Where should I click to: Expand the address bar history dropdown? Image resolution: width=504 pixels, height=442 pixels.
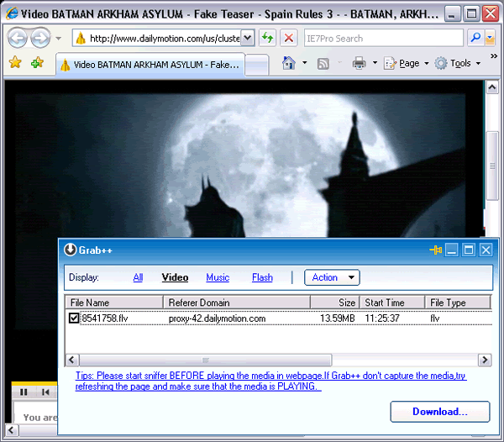pyautogui.click(x=248, y=39)
